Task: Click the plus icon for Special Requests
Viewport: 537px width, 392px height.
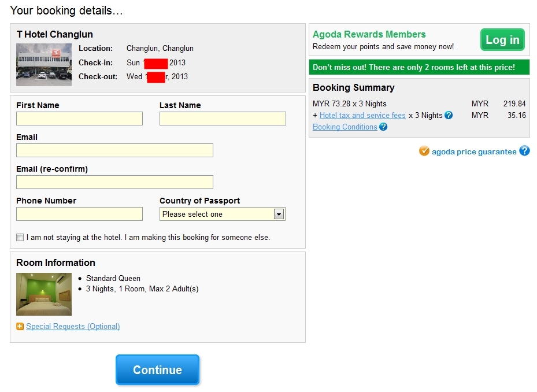Action: click(20, 327)
